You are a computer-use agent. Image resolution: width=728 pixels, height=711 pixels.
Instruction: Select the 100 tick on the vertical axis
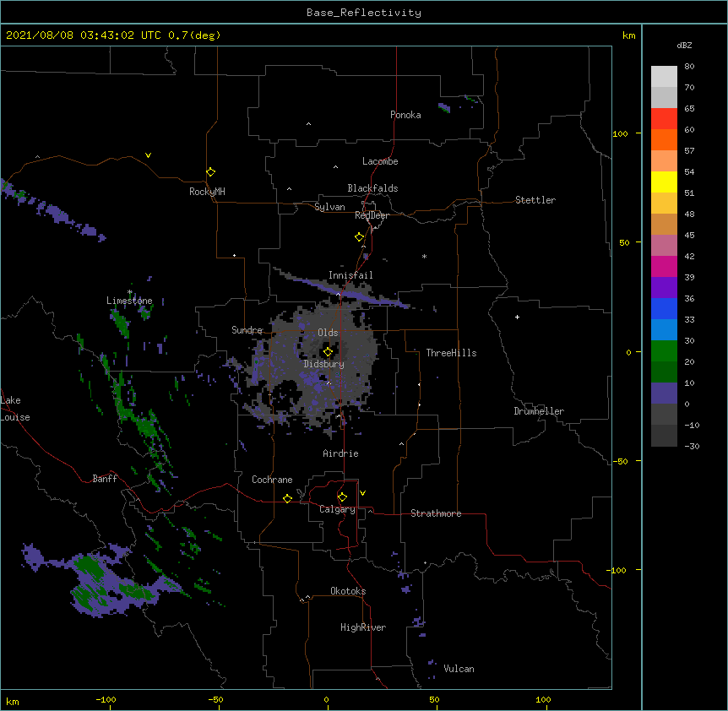(x=620, y=133)
